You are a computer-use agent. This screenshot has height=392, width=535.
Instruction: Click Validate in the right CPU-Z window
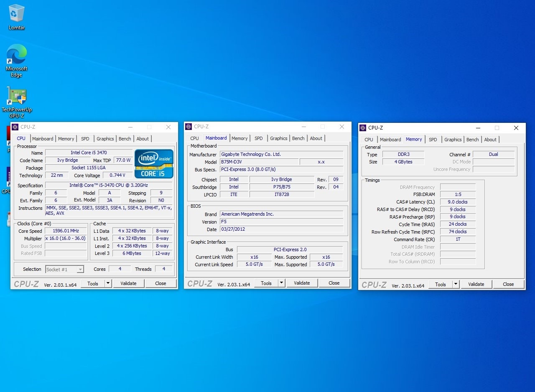click(476, 284)
